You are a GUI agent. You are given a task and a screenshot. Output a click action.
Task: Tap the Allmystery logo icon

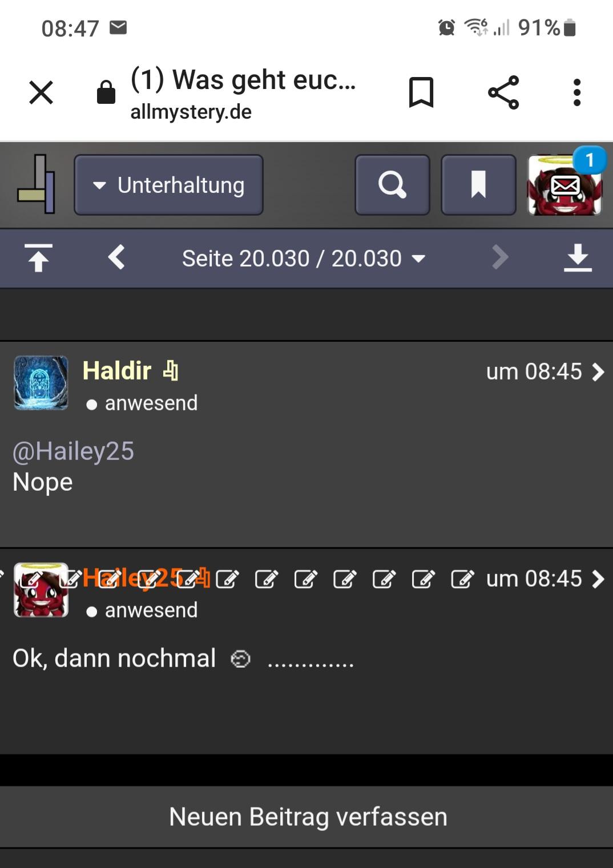click(x=37, y=184)
